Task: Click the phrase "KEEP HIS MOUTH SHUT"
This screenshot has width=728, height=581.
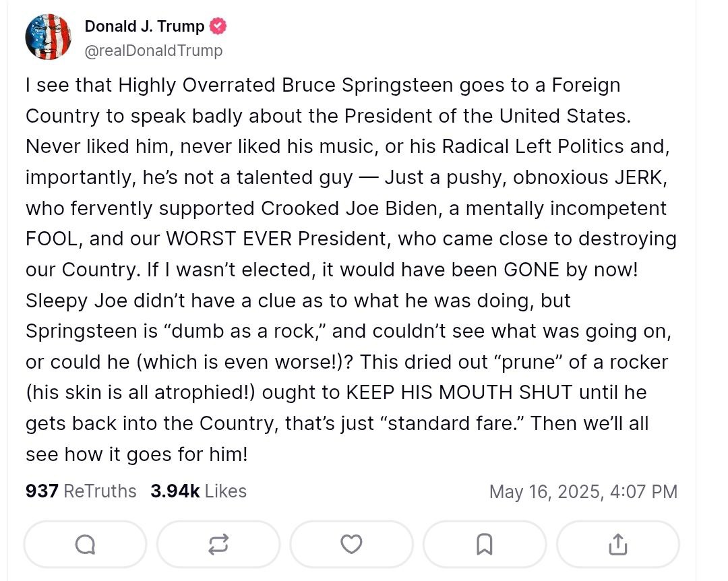Action: click(459, 392)
